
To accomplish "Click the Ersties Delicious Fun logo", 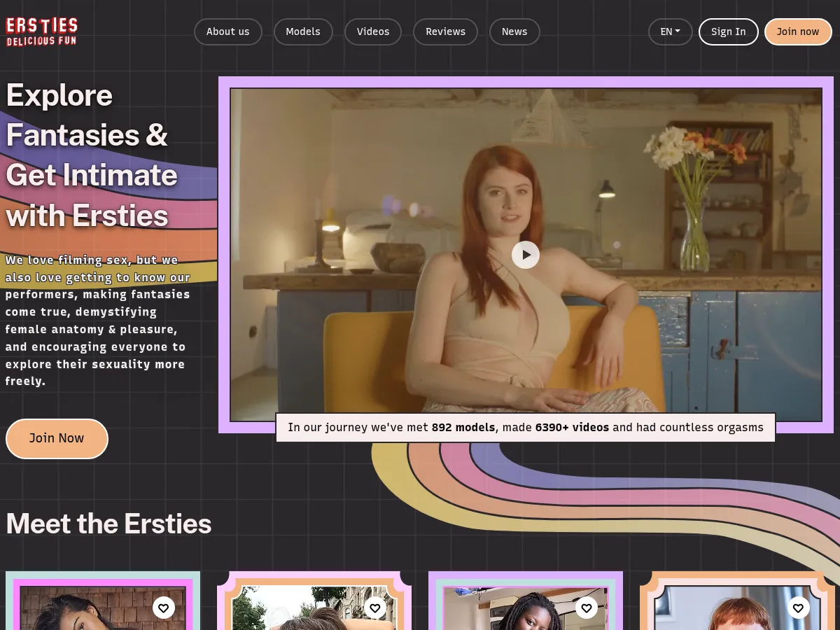I will point(42,31).
